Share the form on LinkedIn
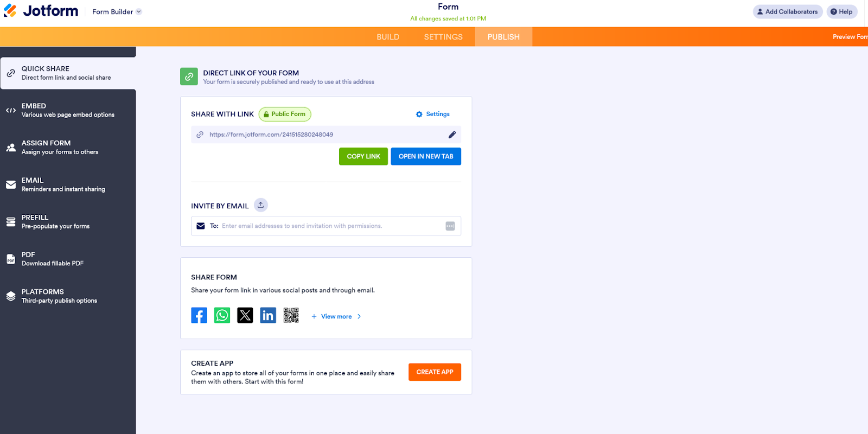The image size is (868, 434). point(268,315)
